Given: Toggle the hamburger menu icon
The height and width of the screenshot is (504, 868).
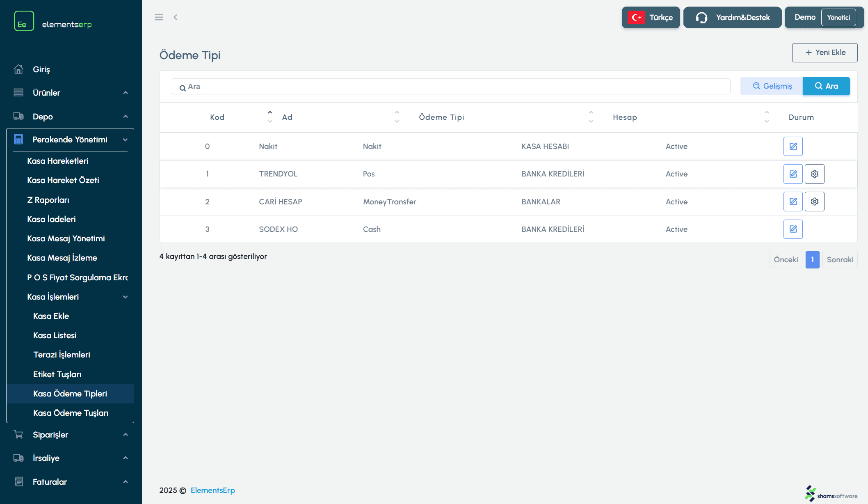Looking at the screenshot, I should tap(159, 17).
